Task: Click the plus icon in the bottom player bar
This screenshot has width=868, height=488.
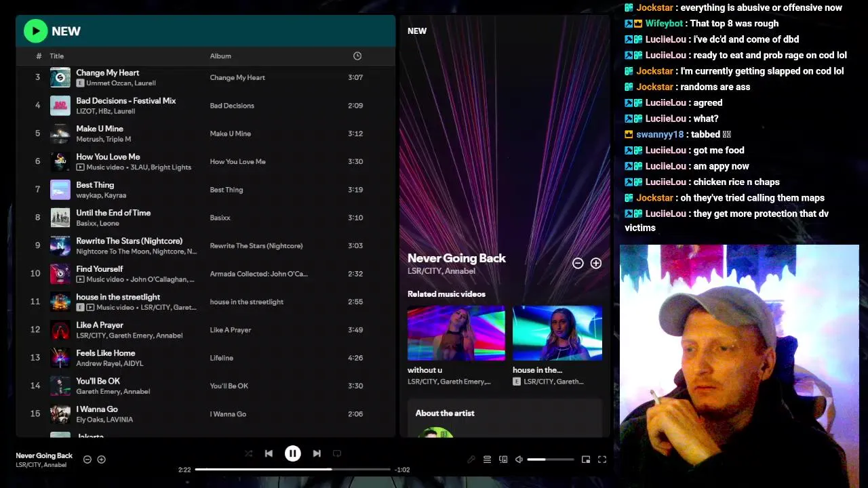Action: [x=102, y=460]
